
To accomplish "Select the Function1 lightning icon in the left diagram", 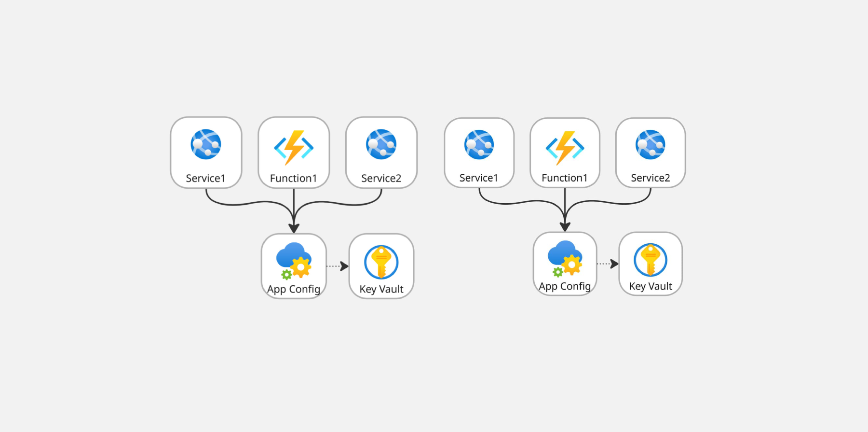I will point(294,148).
